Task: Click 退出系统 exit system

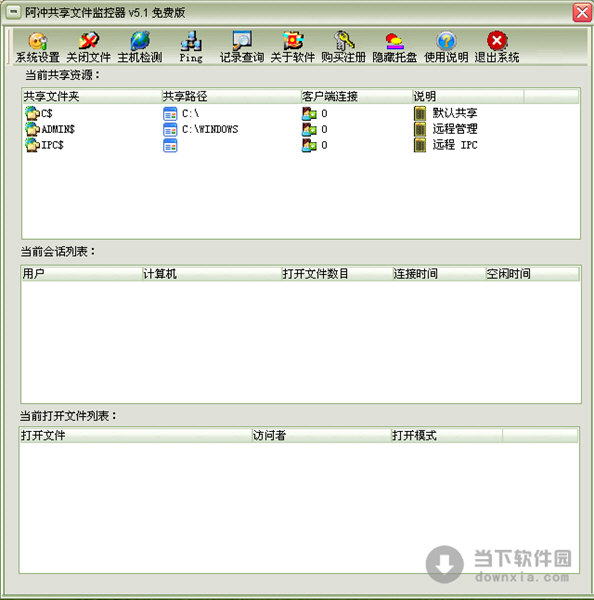Action: 497,47
